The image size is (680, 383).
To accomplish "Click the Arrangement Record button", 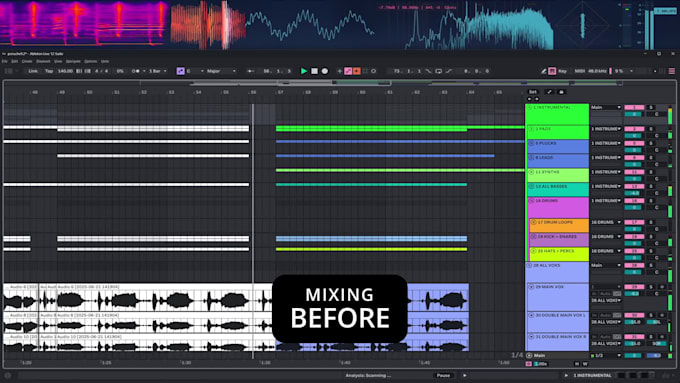I will (x=324, y=71).
